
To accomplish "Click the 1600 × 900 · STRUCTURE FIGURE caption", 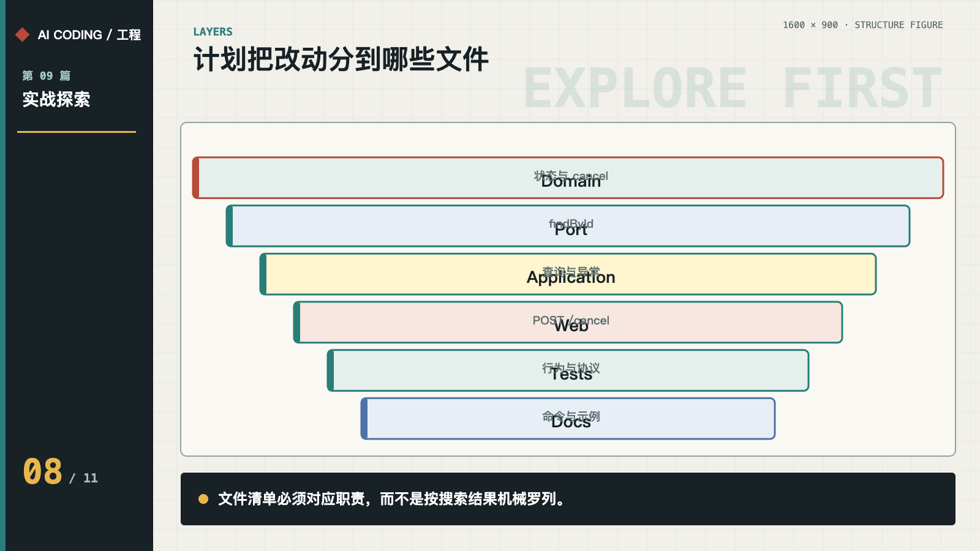I will [862, 25].
